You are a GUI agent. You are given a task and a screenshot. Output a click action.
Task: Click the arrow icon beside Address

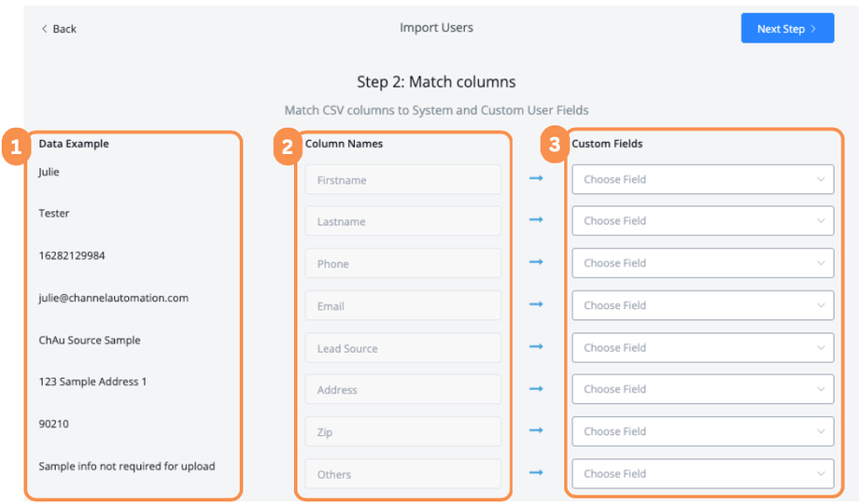tap(536, 388)
